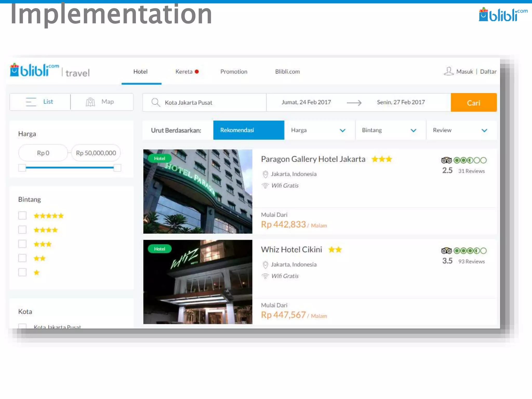
Task: Click 31 Reviews link
Action: tap(471, 171)
